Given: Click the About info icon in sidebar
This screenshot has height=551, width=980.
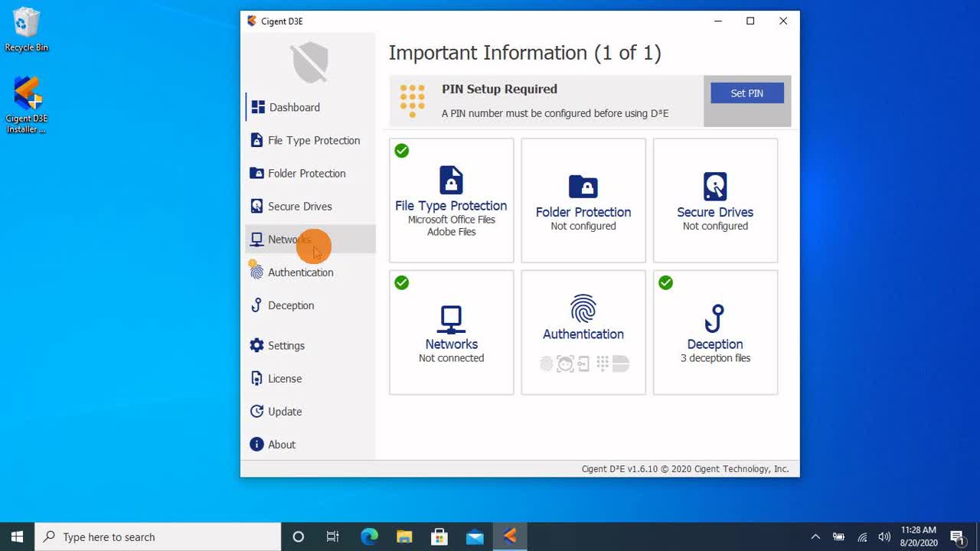Looking at the screenshot, I should (256, 444).
